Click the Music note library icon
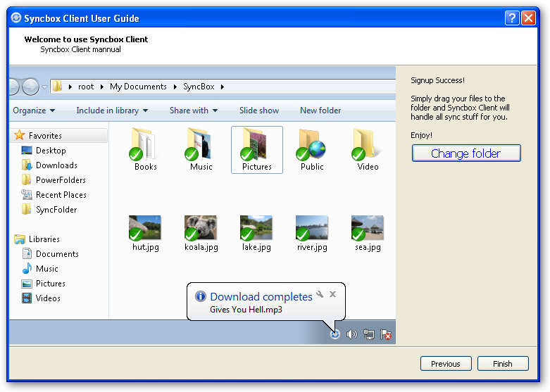 [x=27, y=268]
